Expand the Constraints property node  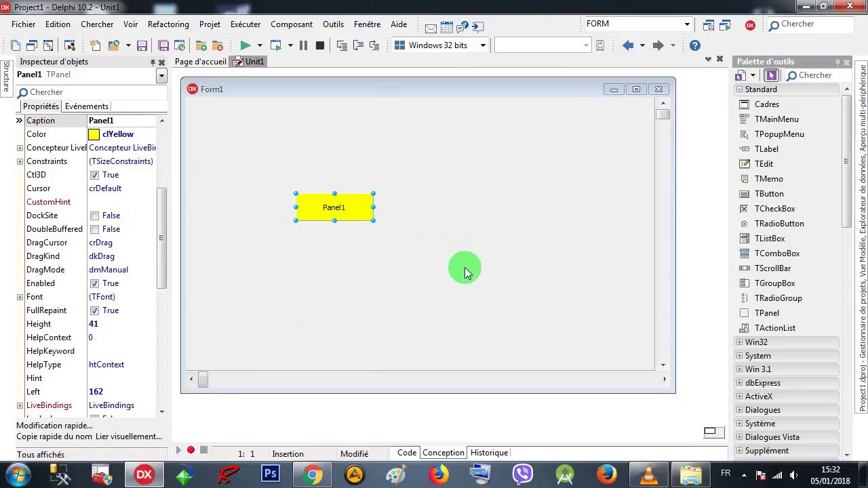click(20, 161)
